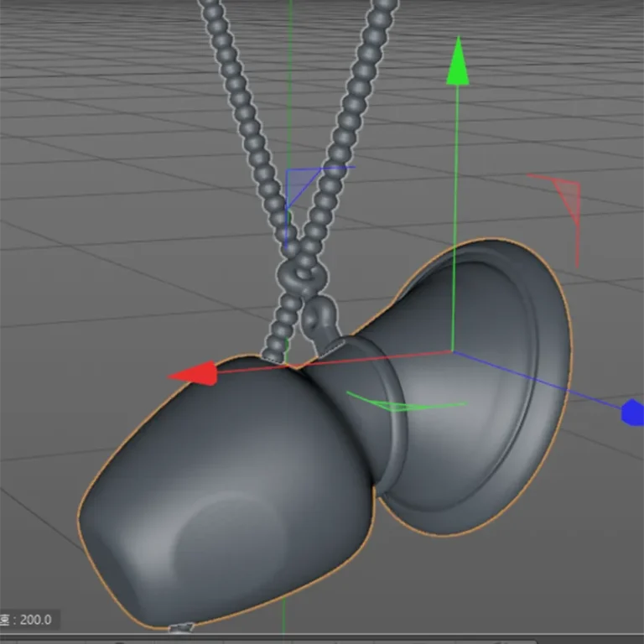Click the red X-axis line shaft
The width and height of the screenshot is (644, 644).
[334, 362]
